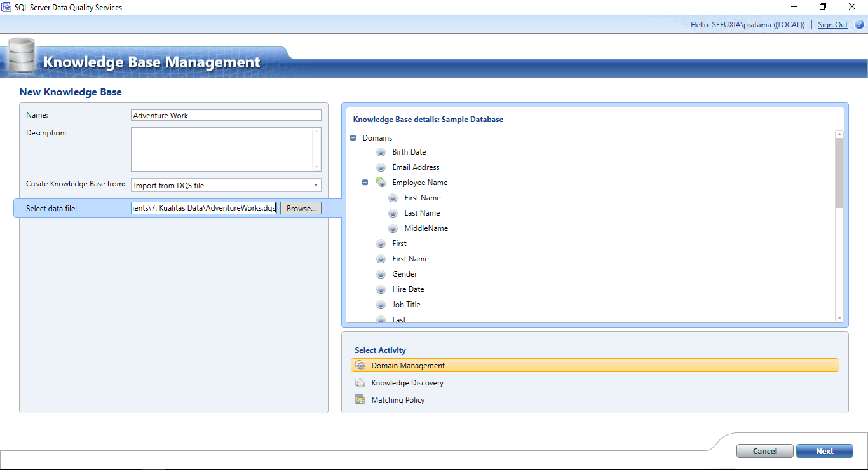Collapse the Domains tree node

[x=353, y=138]
